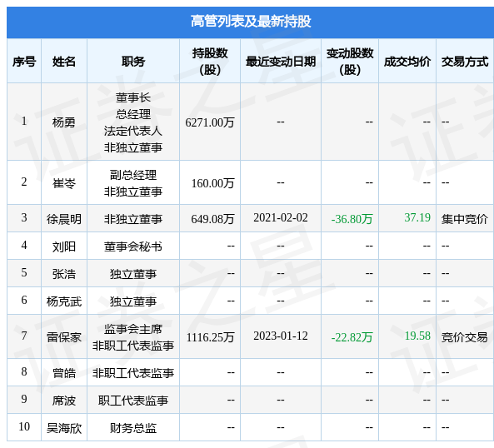Viewport: 494px width, 448px height.
Task: Select 集中竞价 trade method cell
Action: pyautogui.click(x=465, y=219)
